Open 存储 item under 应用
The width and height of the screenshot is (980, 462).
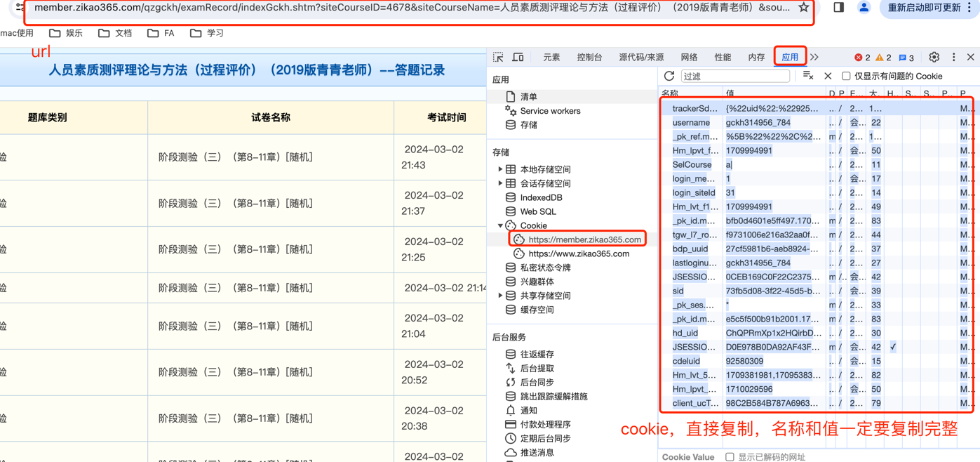(529, 125)
